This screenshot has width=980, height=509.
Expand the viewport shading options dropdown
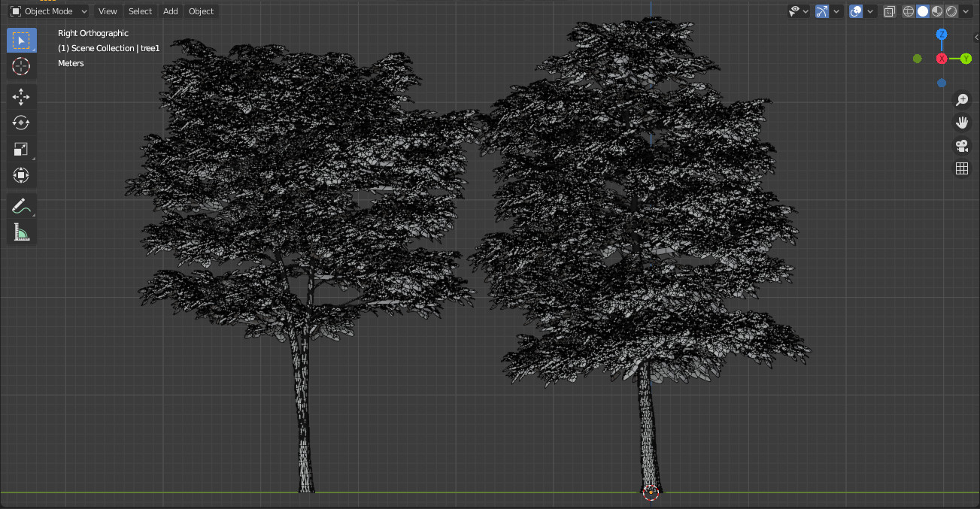tap(966, 11)
